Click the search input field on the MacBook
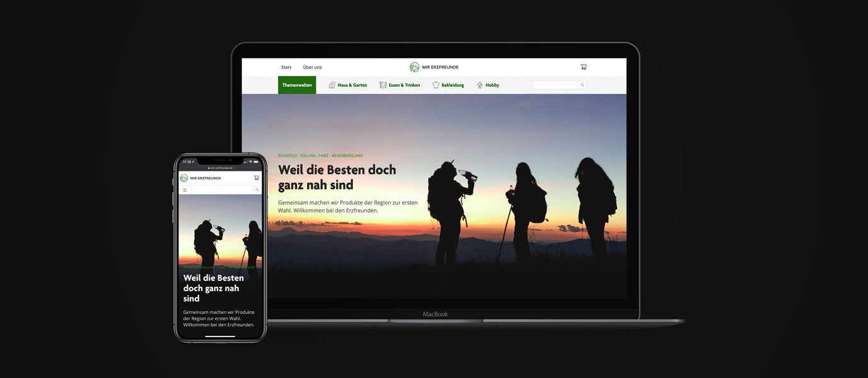Image resolution: width=868 pixels, height=378 pixels. coord(555,85)
